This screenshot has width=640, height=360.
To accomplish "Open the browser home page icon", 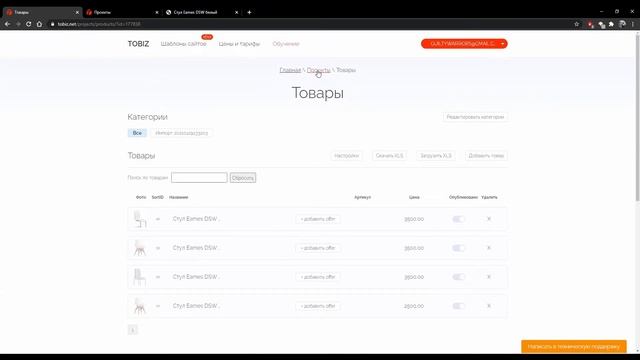I will [x=39, y=24].
